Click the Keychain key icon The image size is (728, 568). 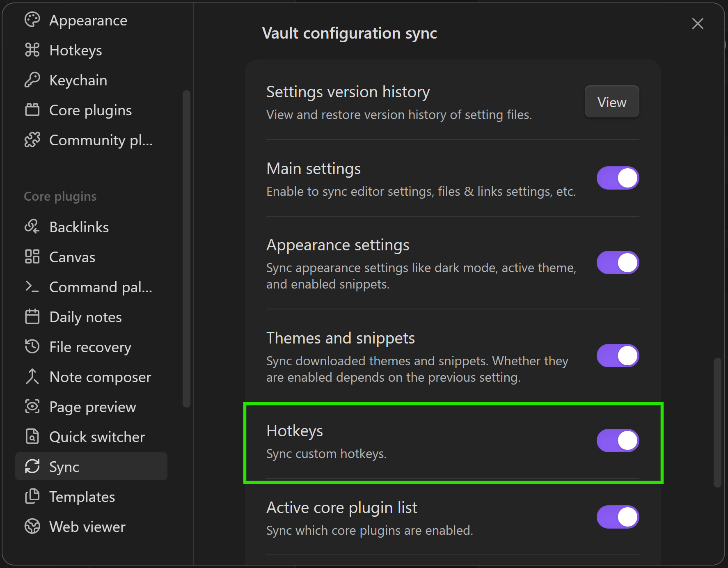click(x=32, y=80)
